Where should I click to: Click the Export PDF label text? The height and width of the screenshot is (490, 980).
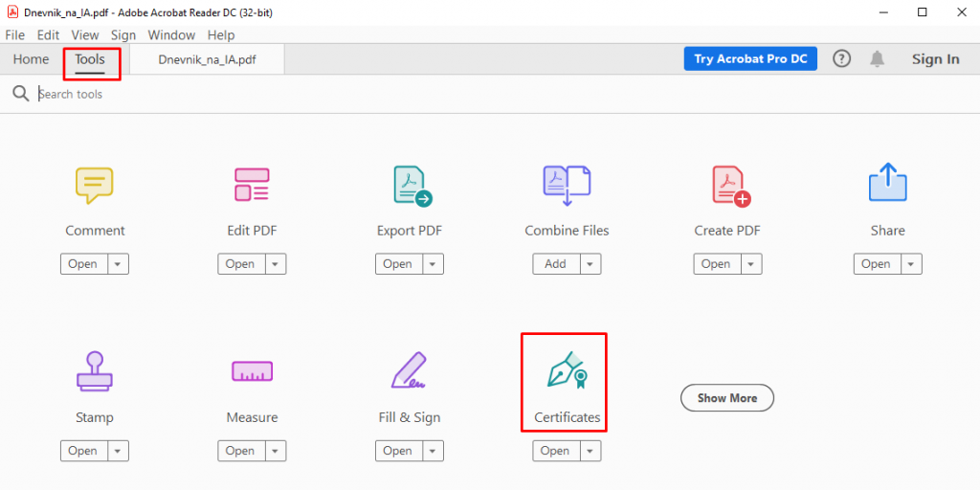pyautogui.click(x=410, y=231)
